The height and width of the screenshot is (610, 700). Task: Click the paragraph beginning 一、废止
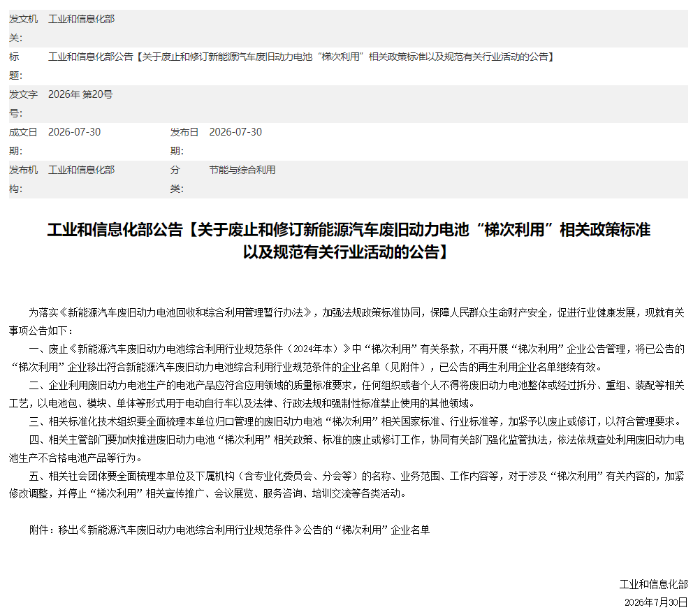[x=347, y=358]
